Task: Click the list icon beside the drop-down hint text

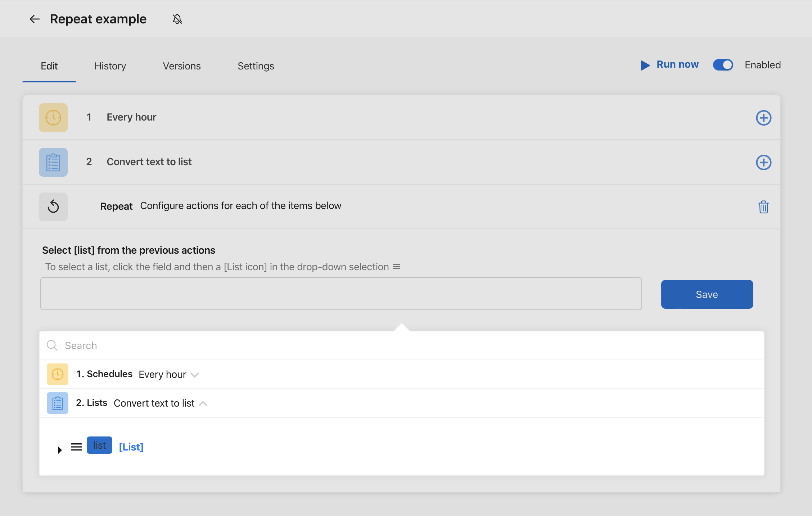Action: click(396, 267)
